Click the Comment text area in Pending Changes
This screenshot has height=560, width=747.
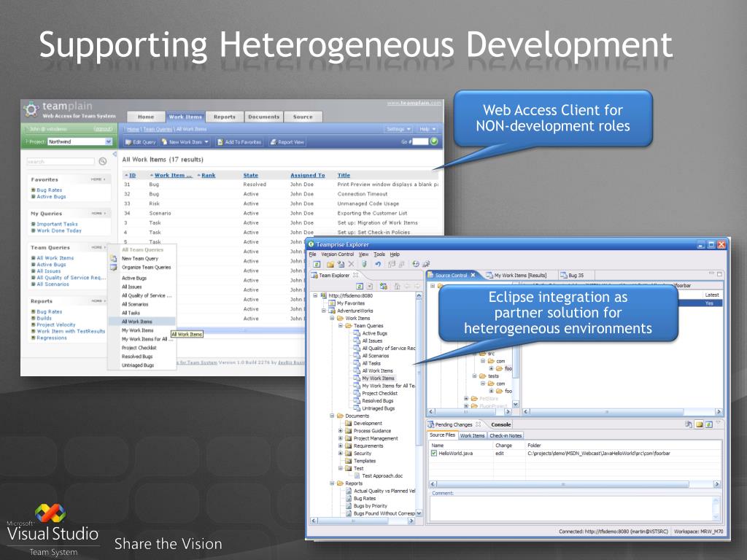click(573, 508)
